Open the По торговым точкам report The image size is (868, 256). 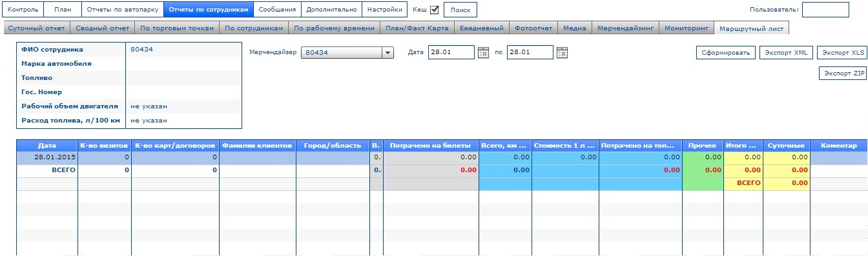[x=176, y=28]
